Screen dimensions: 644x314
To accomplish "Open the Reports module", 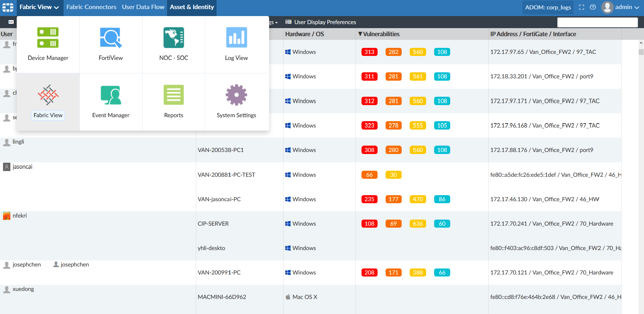I will pos(173,101).
